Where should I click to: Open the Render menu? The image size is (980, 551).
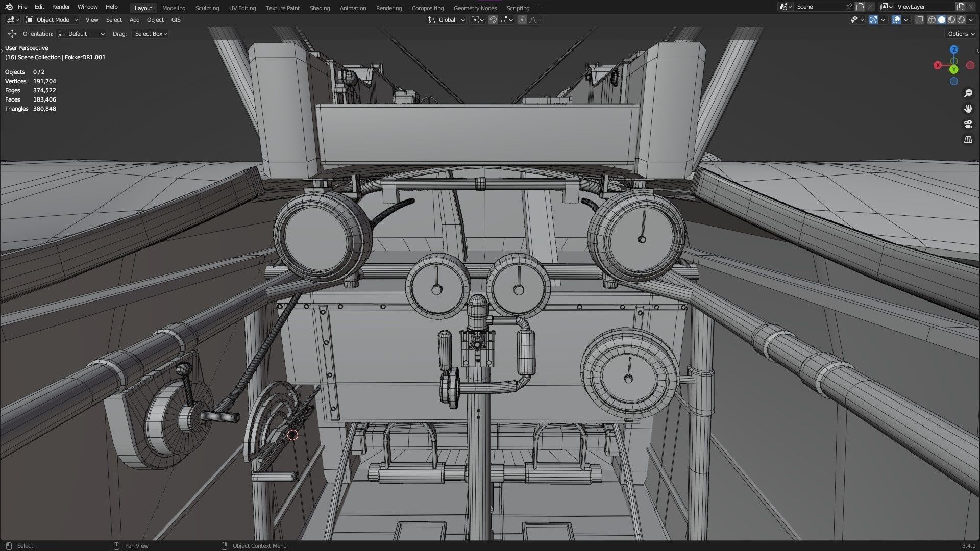61,7
